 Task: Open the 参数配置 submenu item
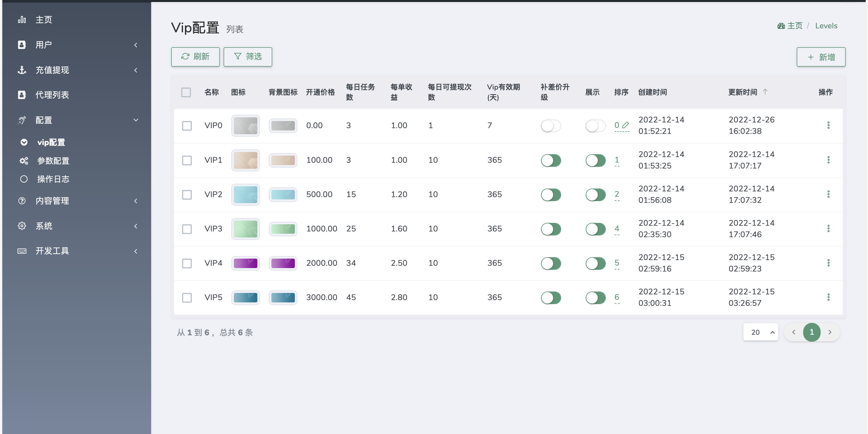pyautogui.click(x=76, y=160)
